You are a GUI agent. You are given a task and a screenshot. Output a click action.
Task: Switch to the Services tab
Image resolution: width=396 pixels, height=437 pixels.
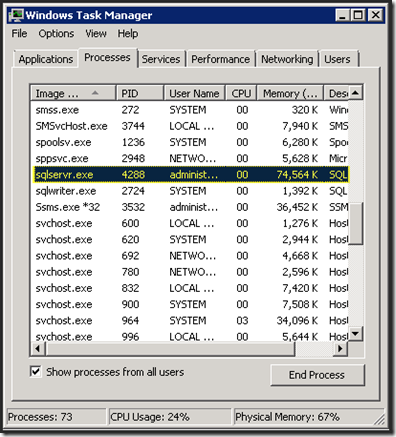coord(161,59)
